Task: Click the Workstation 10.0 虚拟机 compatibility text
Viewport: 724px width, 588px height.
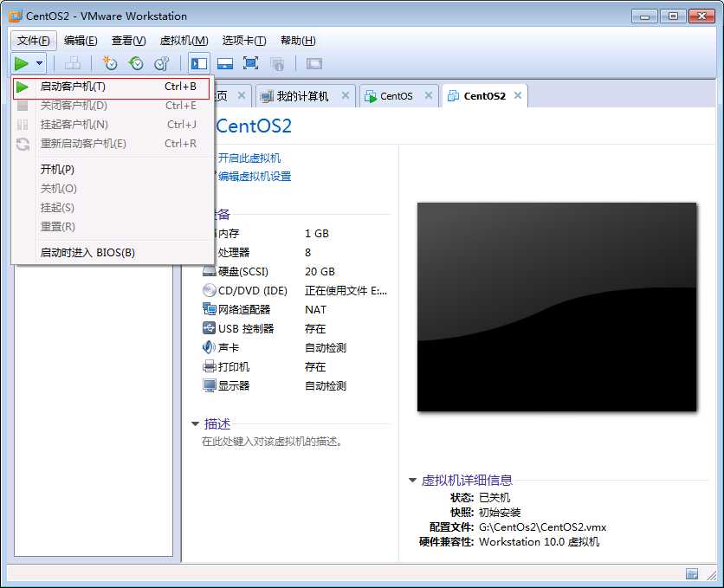Action: [540, 542]
